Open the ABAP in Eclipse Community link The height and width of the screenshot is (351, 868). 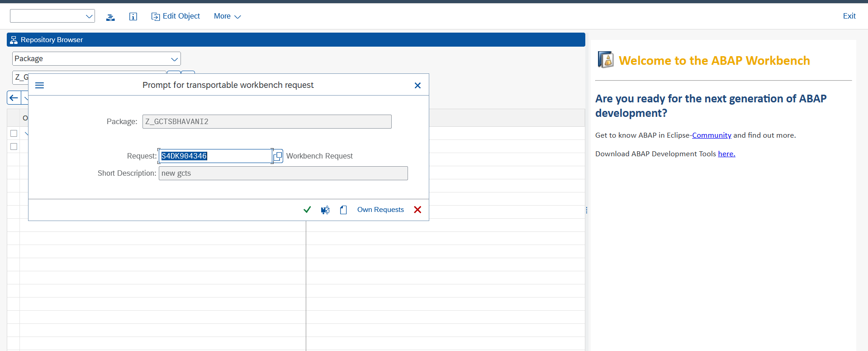(711, 135)
